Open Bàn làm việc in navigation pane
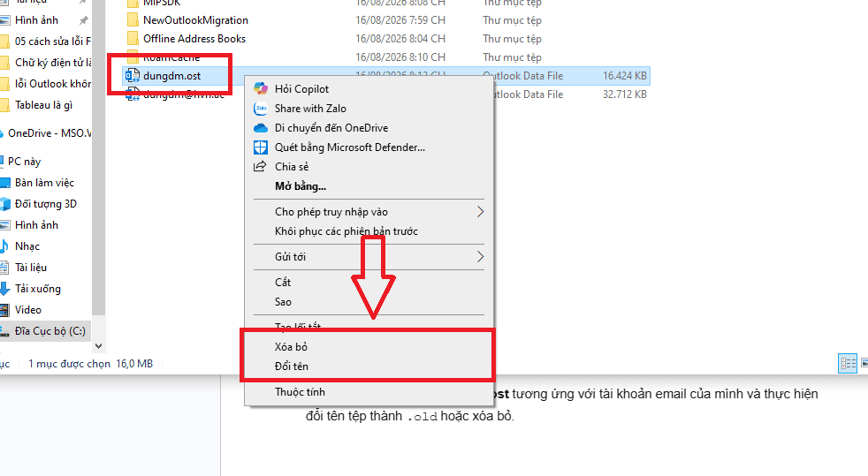The width and height of the screenshot is (868, 476). 45,183
